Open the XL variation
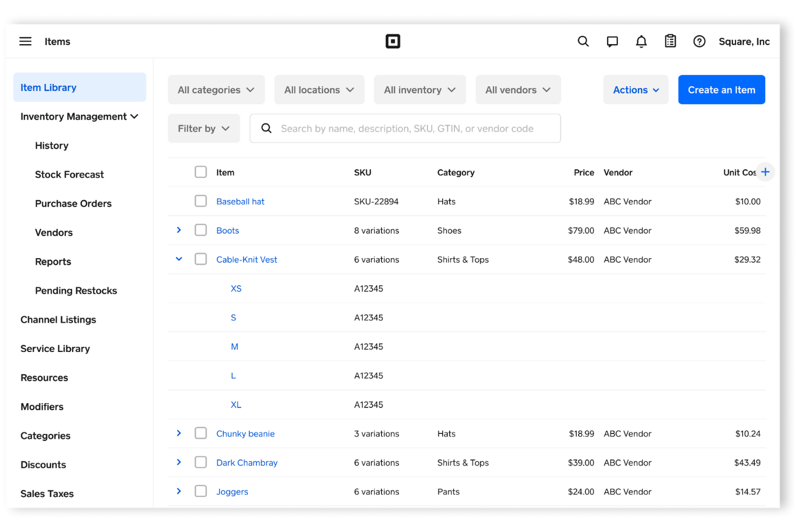The width and height of the screenshot is (798, 532). tap(236, 405)
